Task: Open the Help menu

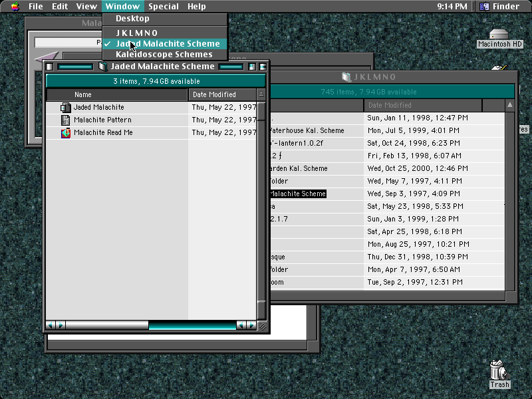Action: (196, 7)
